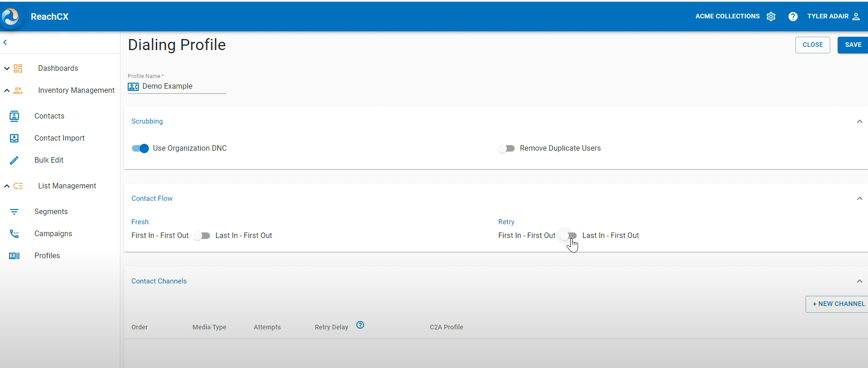Viewport: 868px width, 368px height.
Task: Collapse the Contact Channels section chevron
Action: pyautogui.click(x=859, y=281)
